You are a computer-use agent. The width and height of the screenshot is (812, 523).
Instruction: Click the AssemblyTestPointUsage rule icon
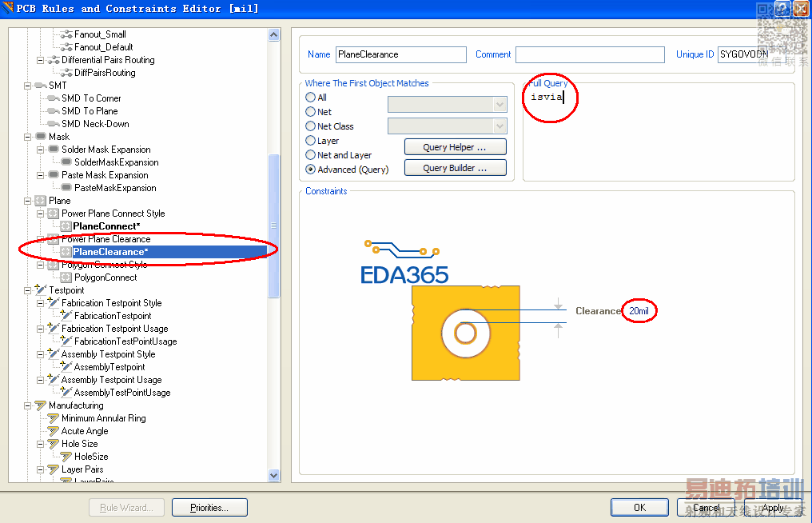click(66, 392)
